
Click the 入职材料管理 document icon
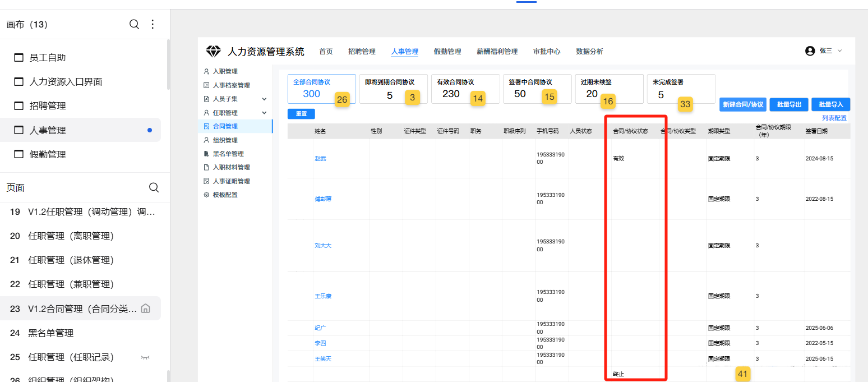pos(206,167)
